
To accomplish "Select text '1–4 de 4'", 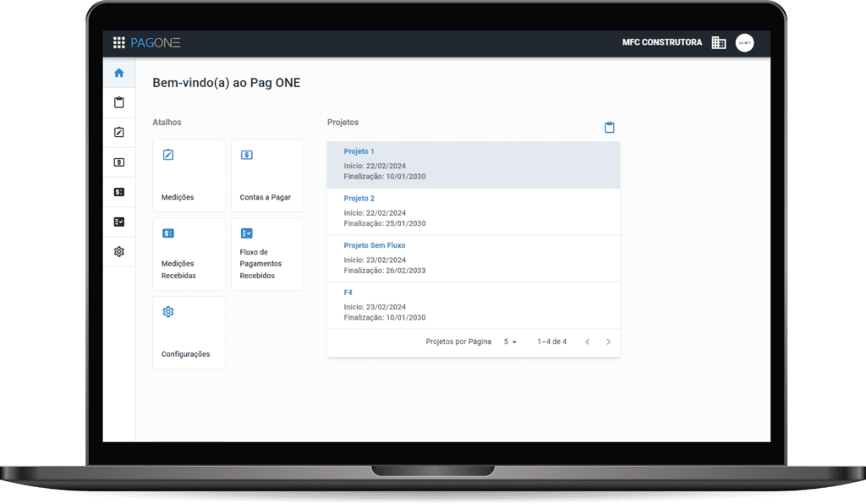I will (551, 342).
